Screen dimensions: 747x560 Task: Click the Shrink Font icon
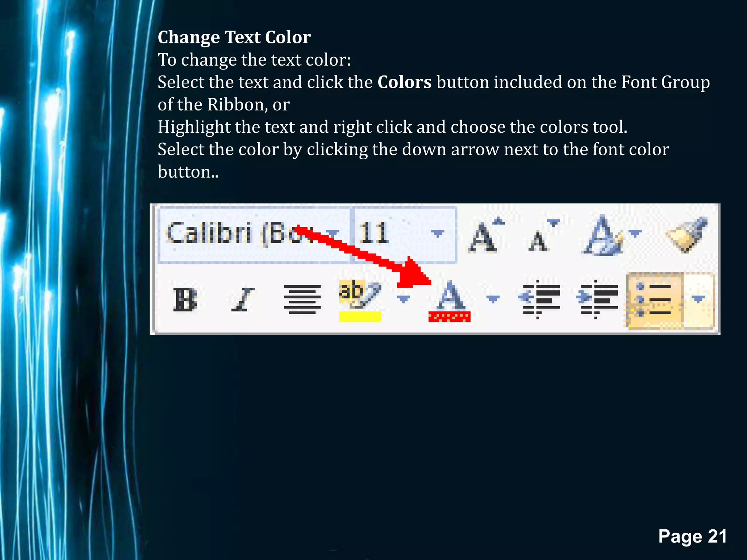pos(543,236)
